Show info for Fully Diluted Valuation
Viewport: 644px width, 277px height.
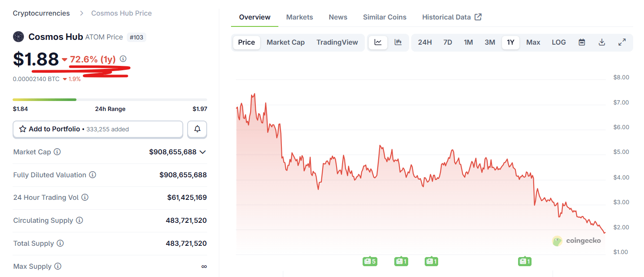coord(92,175)
